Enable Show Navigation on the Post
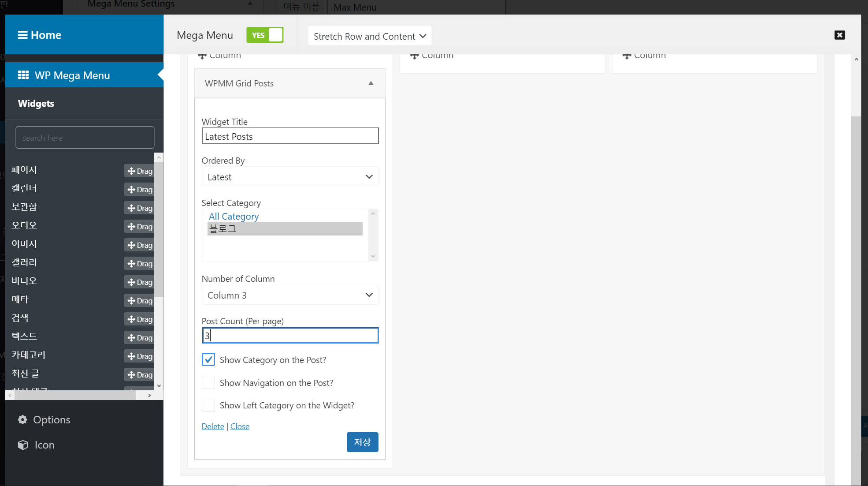 (208, 382)
